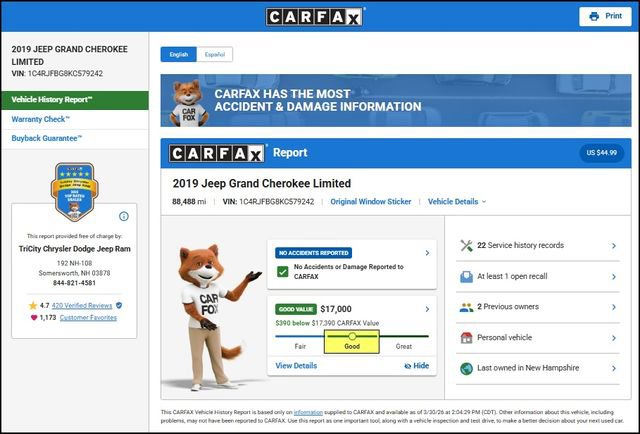Expand the Vehicle Details dropdown
640x434 pixels.
pyautogui.click(x=457, y=201)
